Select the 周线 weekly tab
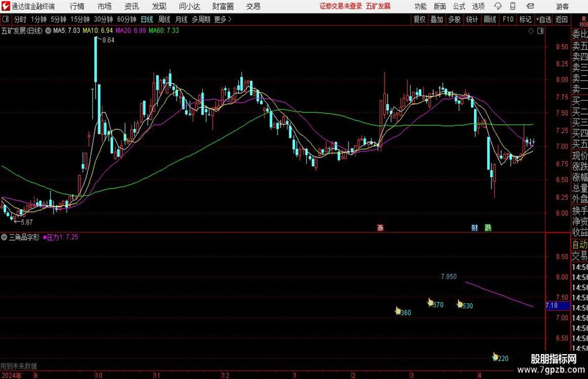The height and width of the screenshot is (379, 588). (x=164, y=19)
